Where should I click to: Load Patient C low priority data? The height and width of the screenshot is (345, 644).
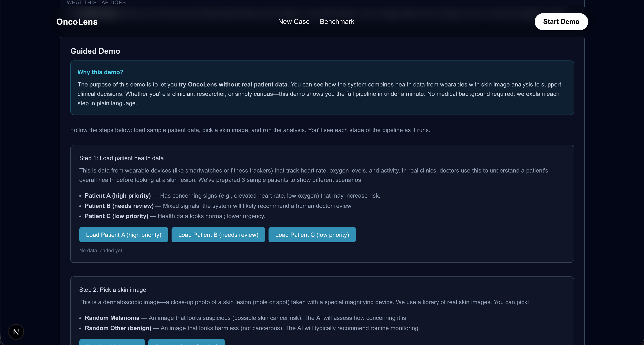click(x=312, y=235)
